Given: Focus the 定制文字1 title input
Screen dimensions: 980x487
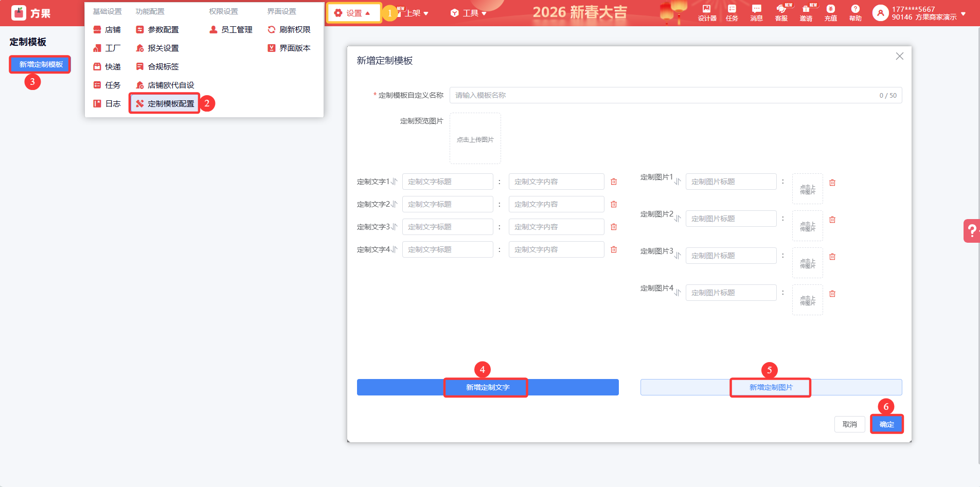Looking at the screenshot, I should coord(448,182).
